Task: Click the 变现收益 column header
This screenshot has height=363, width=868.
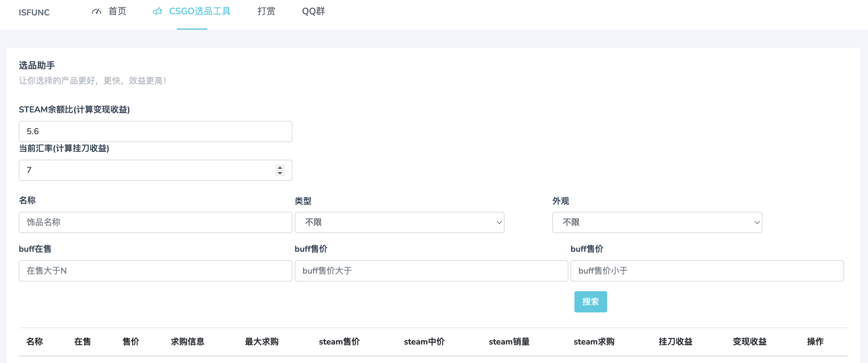Action: pyautogui.click(x=749, y=341)
